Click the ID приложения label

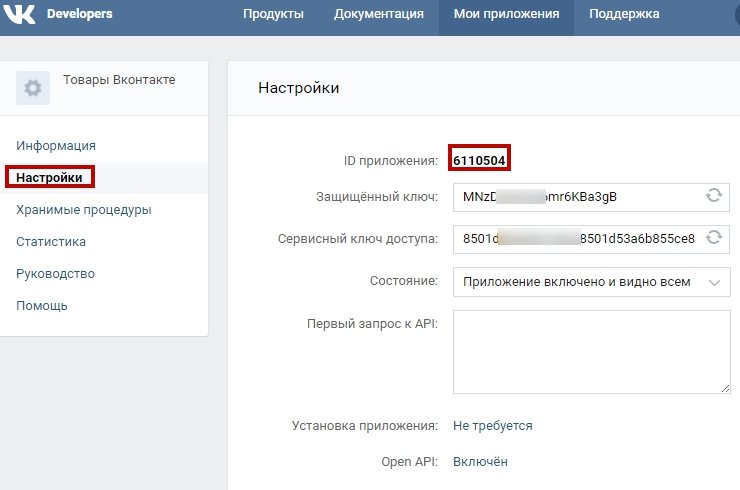click(391, 161)
